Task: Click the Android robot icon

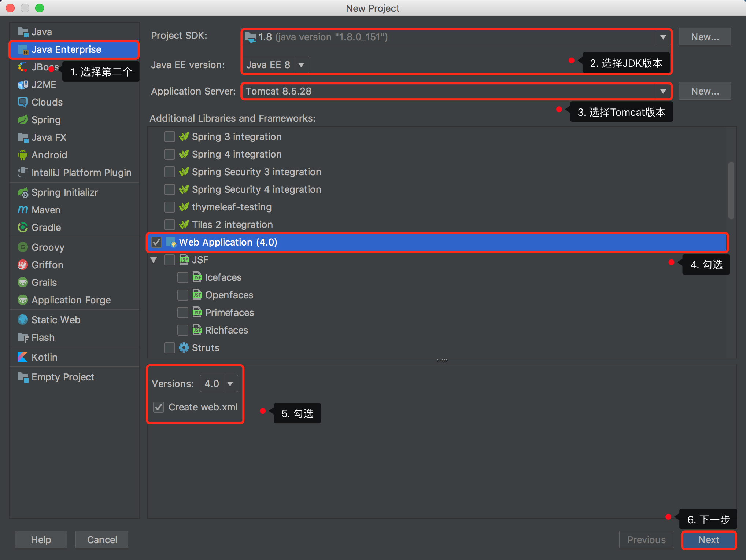Action: [23, 155]
